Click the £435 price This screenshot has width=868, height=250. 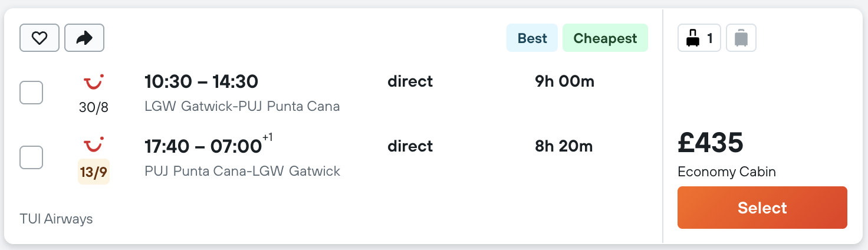tap(711, 143)
